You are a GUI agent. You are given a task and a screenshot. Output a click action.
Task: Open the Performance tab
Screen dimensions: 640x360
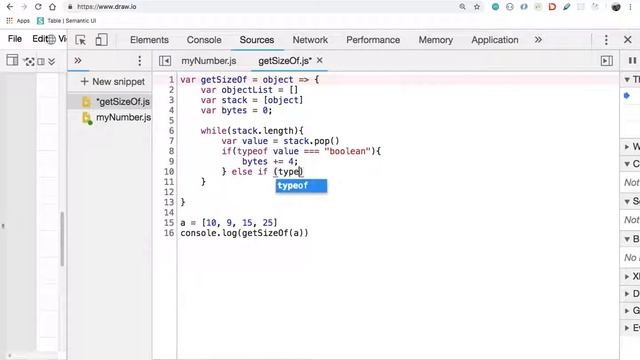(373, 40)
